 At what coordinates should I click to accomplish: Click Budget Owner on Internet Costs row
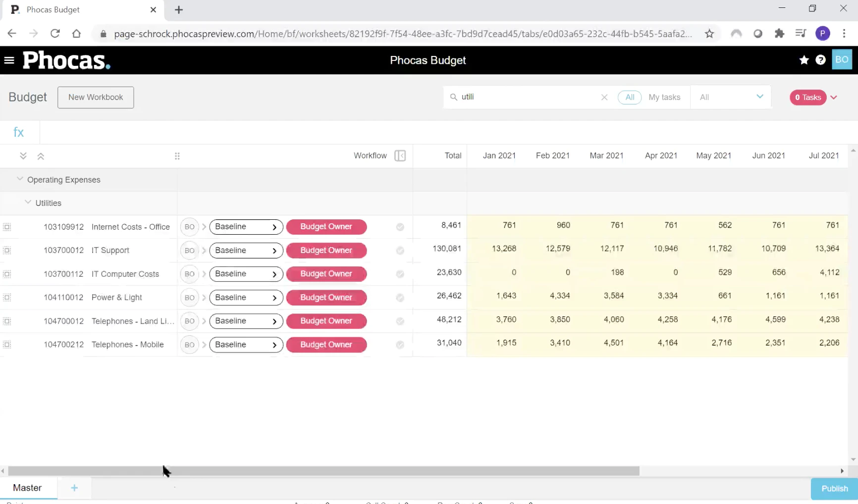tap(326, 227)
